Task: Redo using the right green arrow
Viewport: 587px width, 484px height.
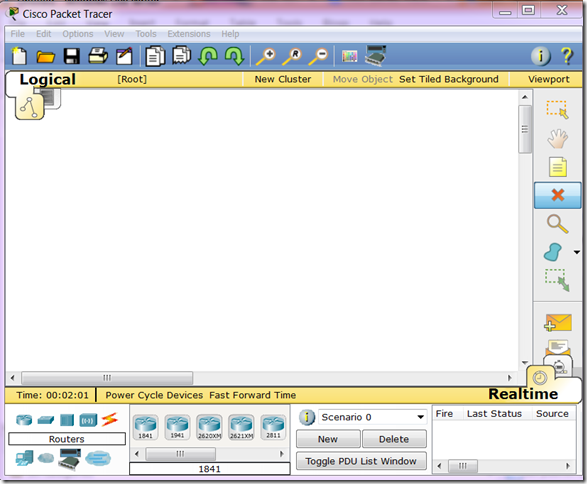Action: tap(234, 56)
